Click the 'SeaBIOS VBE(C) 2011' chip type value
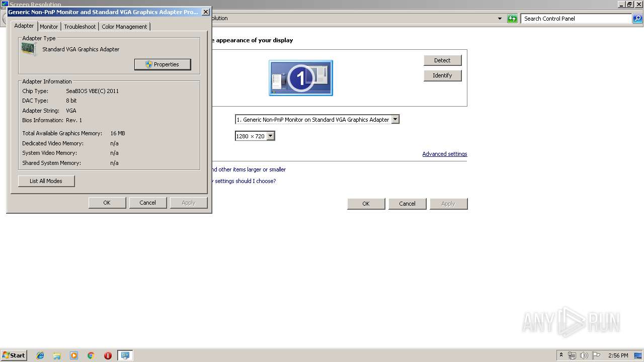 click(x=93, y=91)
